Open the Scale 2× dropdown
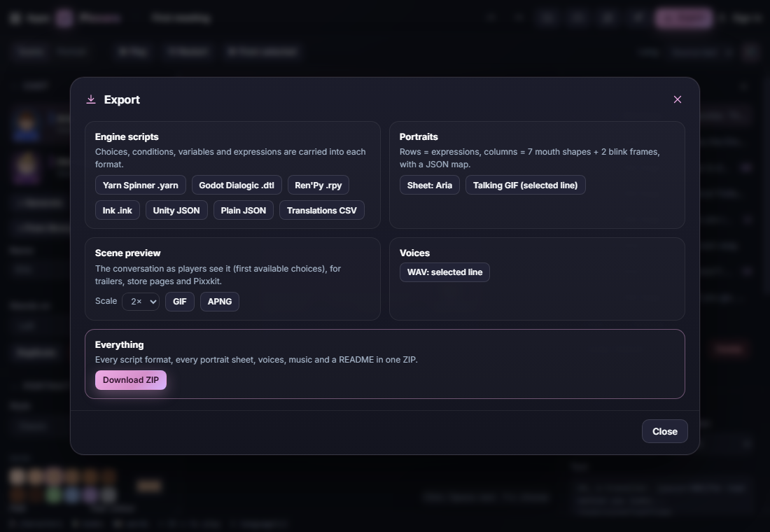This screenshot has height=532, width=770. (141, 302)
